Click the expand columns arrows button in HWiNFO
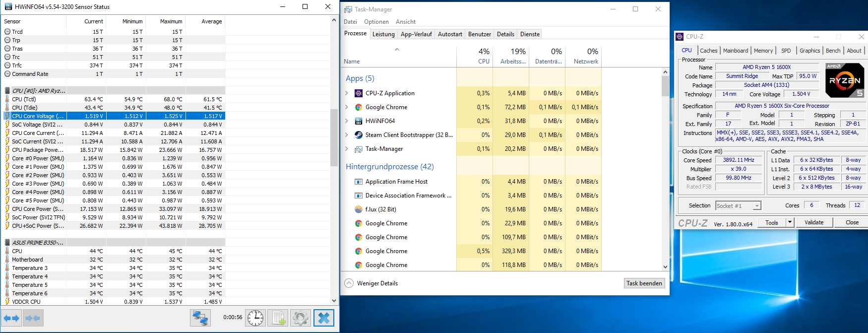The image size is (868, 333). (11, 318)
